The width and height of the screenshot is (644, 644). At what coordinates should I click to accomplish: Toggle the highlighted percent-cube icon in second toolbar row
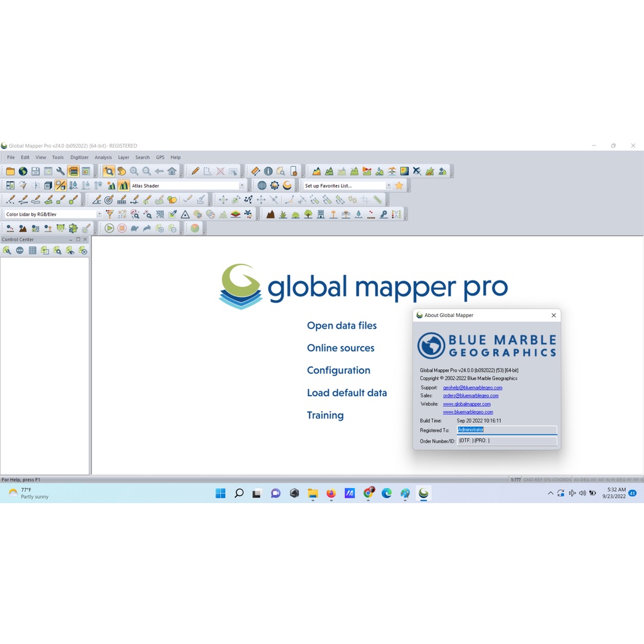[x=60, y=186]
